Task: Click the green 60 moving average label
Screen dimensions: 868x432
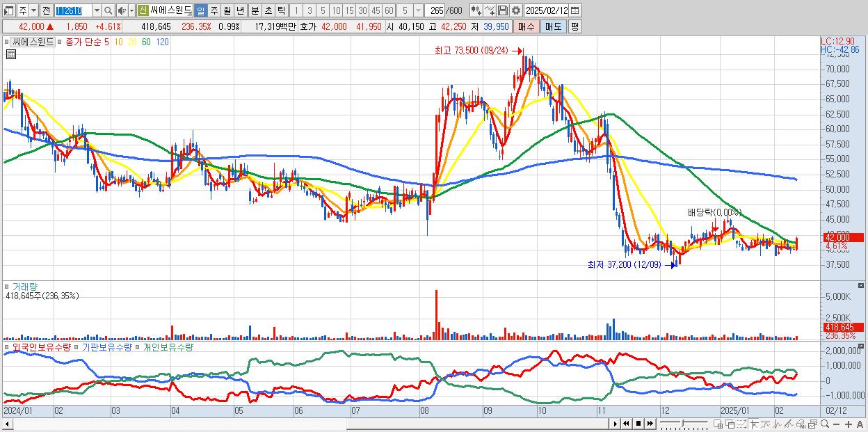Action: pyautogui.click(x=145, y=42)
